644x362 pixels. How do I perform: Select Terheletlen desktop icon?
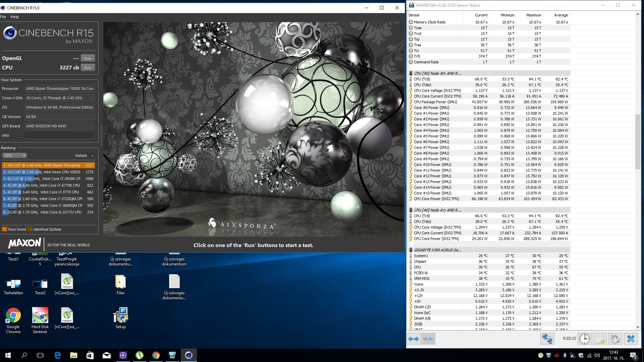click(13, 287)
